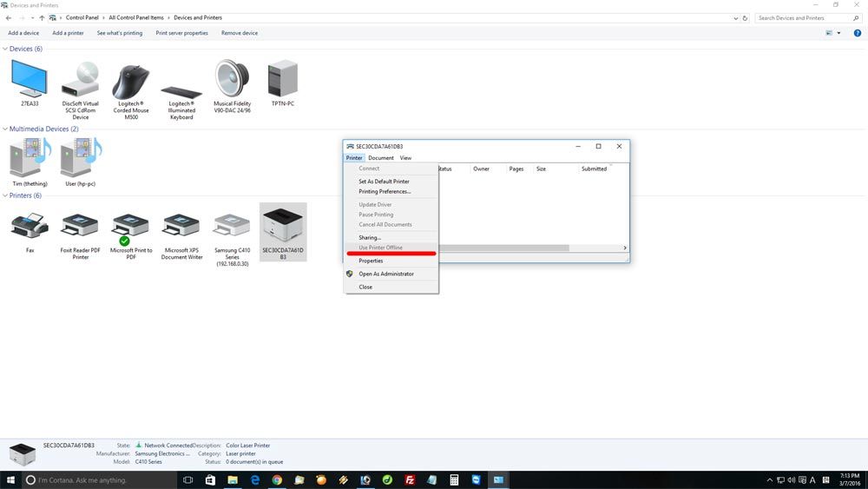Open Task View on the taskbar
Screen dimensions: 868x489
coord(187,480)
